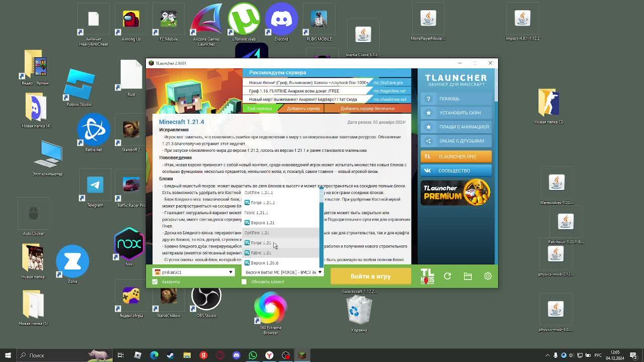Image resolution: width=644 pixels, height=362 pixels.
Task: Open Arizona Games Launcher desktop icon
Action: (x=206, y=25)
